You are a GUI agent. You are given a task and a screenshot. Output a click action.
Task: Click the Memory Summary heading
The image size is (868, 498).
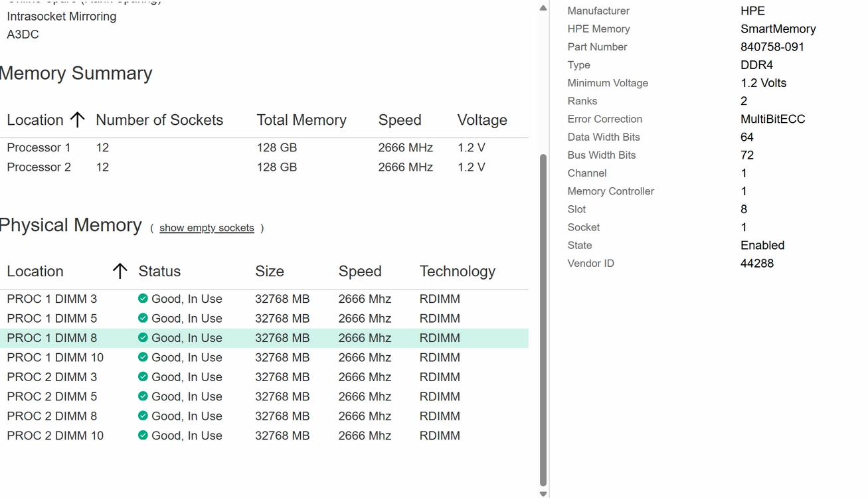point(76,73)
